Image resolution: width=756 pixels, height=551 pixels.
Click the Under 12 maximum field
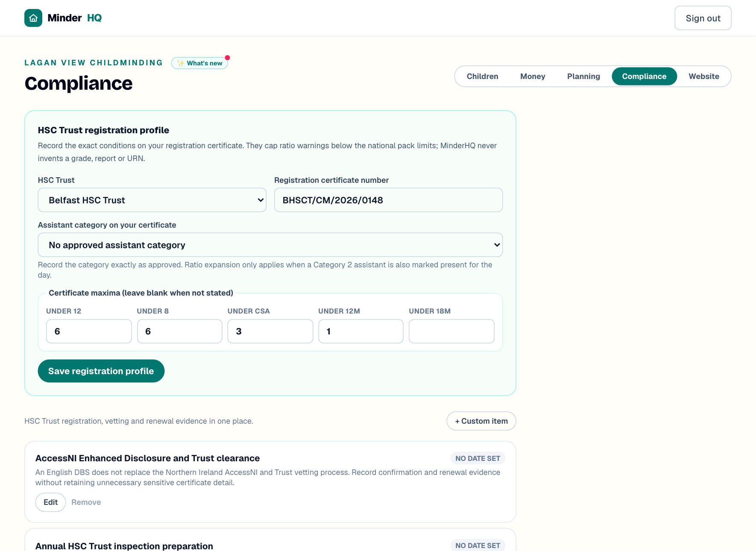pos(89,331)
